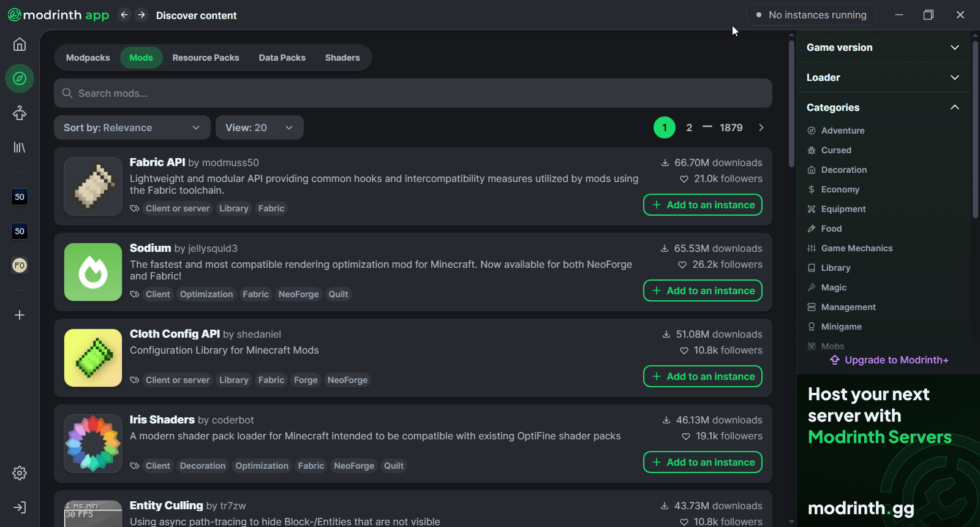Select the Library category filter
The width and height of the screenshot is (980, 527).
[829, 268]
